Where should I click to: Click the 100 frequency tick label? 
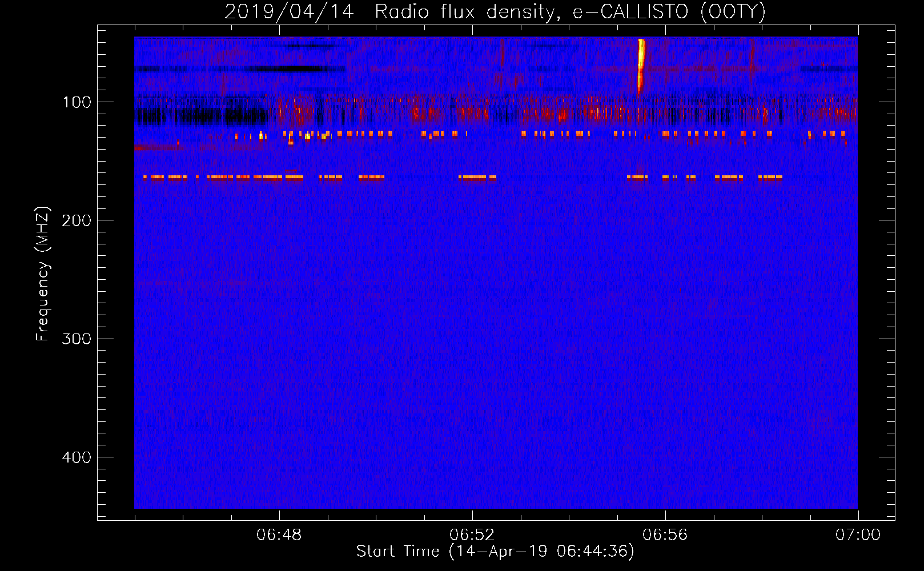click(x=77, y=102)
